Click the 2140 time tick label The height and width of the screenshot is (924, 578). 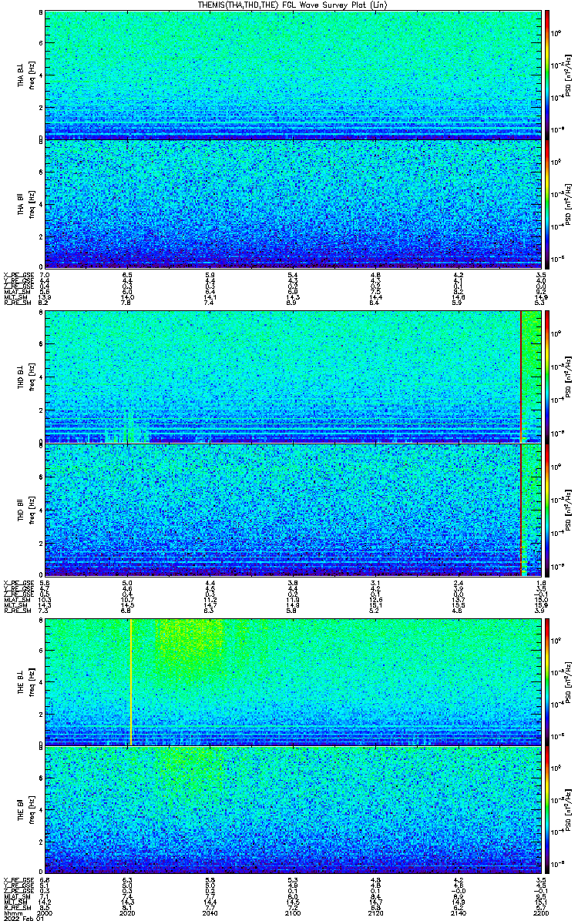[x=457, y=913]
